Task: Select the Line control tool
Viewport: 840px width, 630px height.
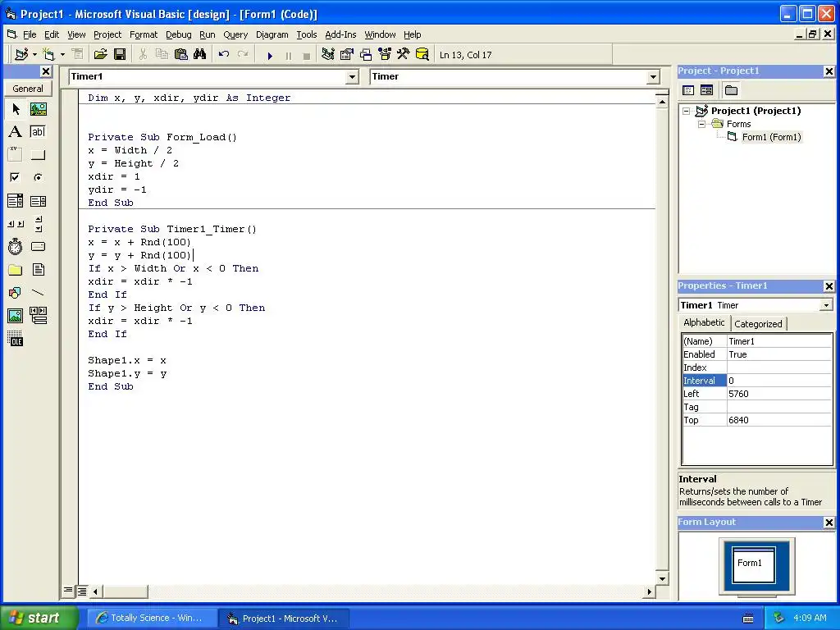Action: coord(38,293)
